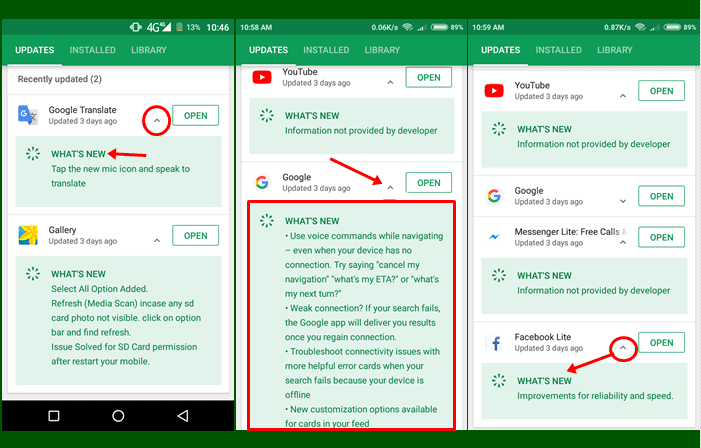Collapse the Facebook Lite what's new chevron
Image resolution: width=701 pixels, height=448 pixels.
click(622, 348)
